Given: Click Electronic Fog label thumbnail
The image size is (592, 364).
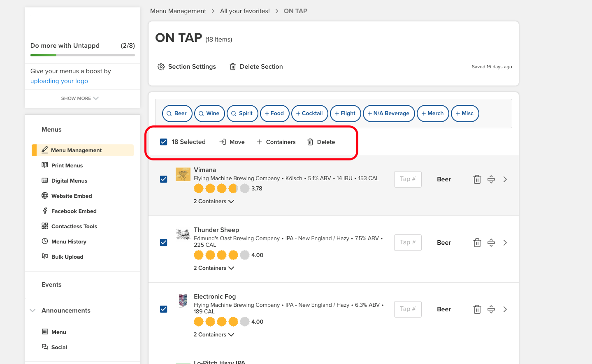Looking at the screenshot, I should (x=183, y=301).
